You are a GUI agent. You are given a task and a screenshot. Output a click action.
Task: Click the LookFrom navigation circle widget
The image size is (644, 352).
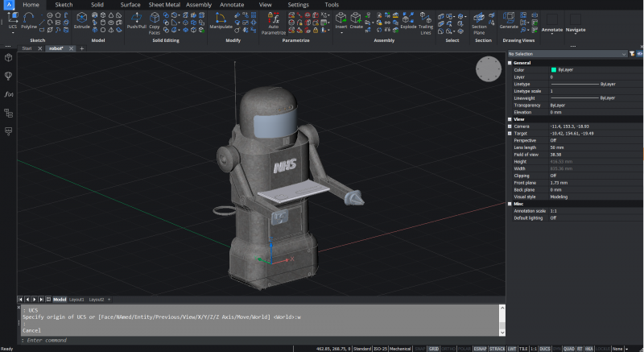coord(489,69)
